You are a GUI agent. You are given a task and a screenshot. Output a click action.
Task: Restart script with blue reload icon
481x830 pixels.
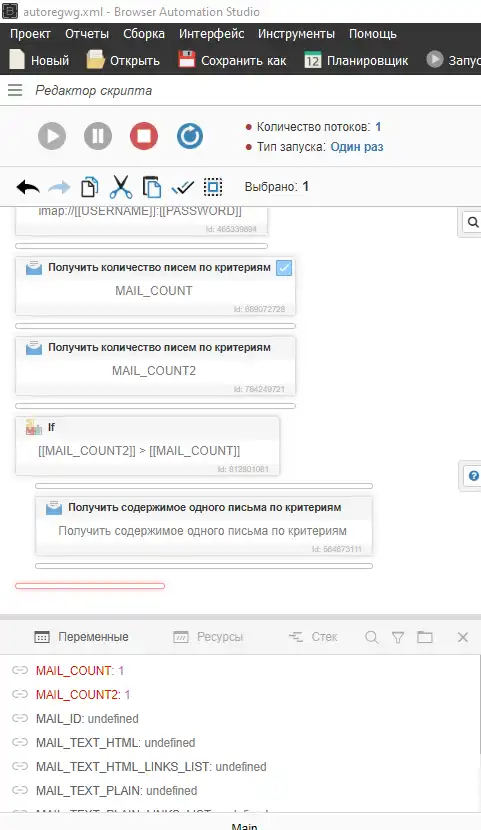190,136
